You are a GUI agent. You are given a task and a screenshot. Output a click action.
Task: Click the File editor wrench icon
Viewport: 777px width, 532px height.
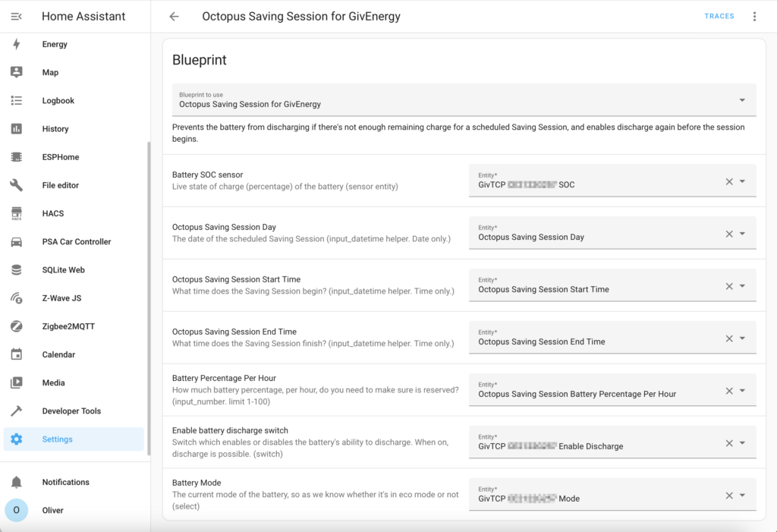(x=17, y=185)
